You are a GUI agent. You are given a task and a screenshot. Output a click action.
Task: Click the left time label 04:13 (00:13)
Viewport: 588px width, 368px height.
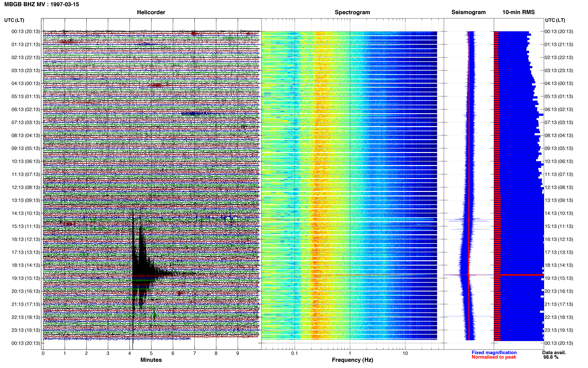pyautogui.click(x=26, y=83)
